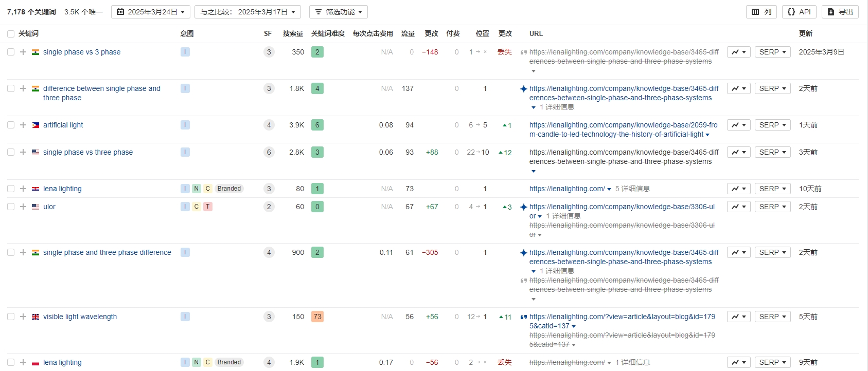
Task: Click '7,178 个关键词' count label
Action: tap(31, 12)
